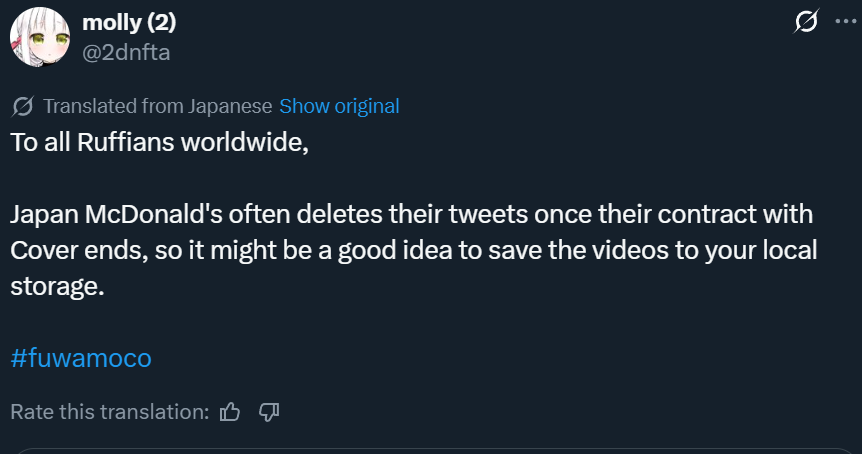This screenshot has width=862, height=454.
Task: Open the three-dot more options menu
Action: 846,21
